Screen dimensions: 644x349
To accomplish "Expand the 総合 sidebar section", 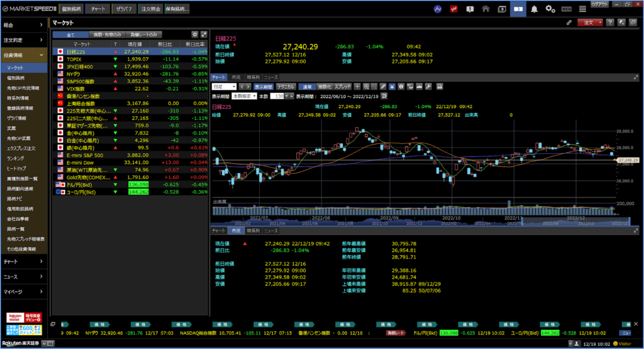I will pos(24,25).
